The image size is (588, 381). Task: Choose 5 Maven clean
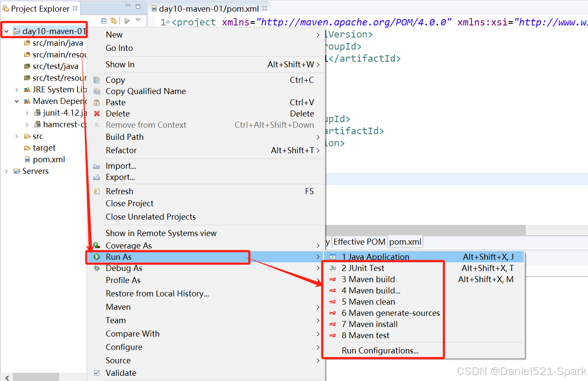click(424, 302)
